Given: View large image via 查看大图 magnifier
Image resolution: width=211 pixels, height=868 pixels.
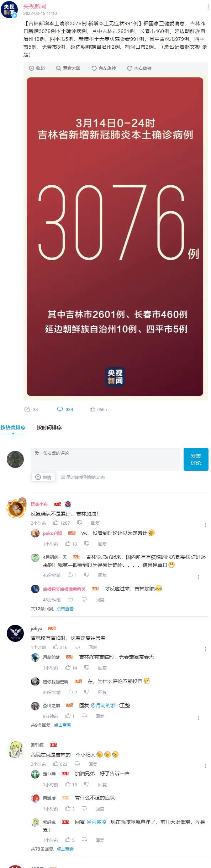Looking at the screenshot, I should coord(68,68).
